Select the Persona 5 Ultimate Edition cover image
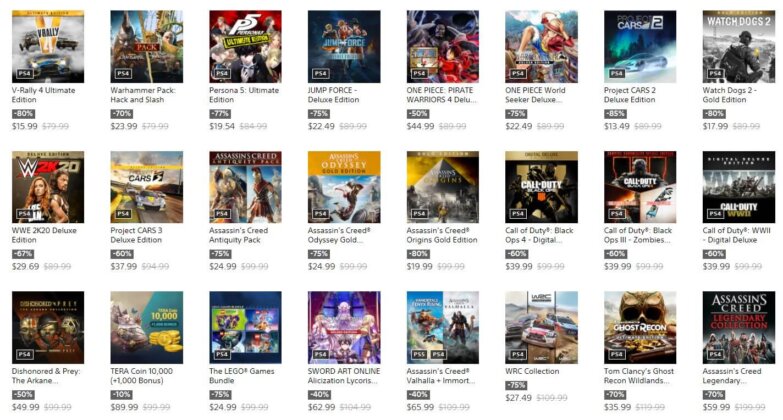783x420 pixels. [x=245, y=46]
